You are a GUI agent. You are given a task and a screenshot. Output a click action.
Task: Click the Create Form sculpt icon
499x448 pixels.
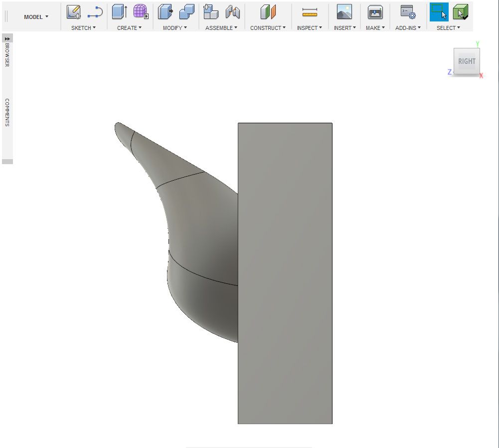pyautogui.click(x=141, y=11)
